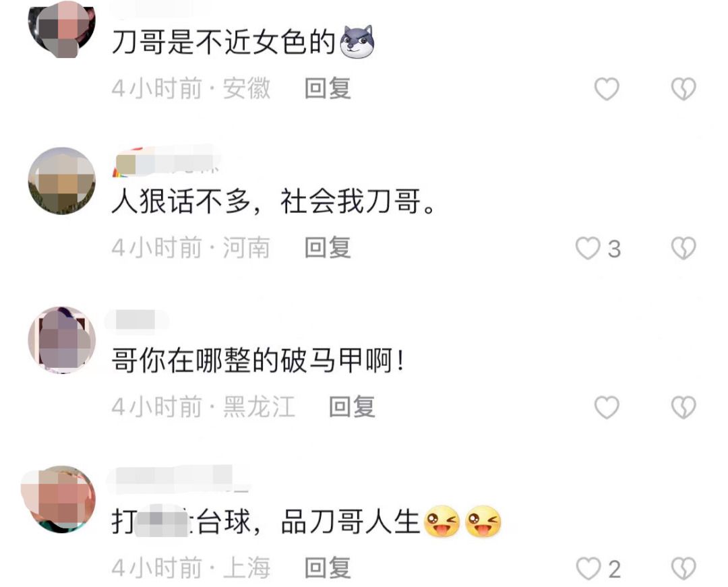
Task: Open avatar of the 上海 commenter
Action: tap(59, 499)
